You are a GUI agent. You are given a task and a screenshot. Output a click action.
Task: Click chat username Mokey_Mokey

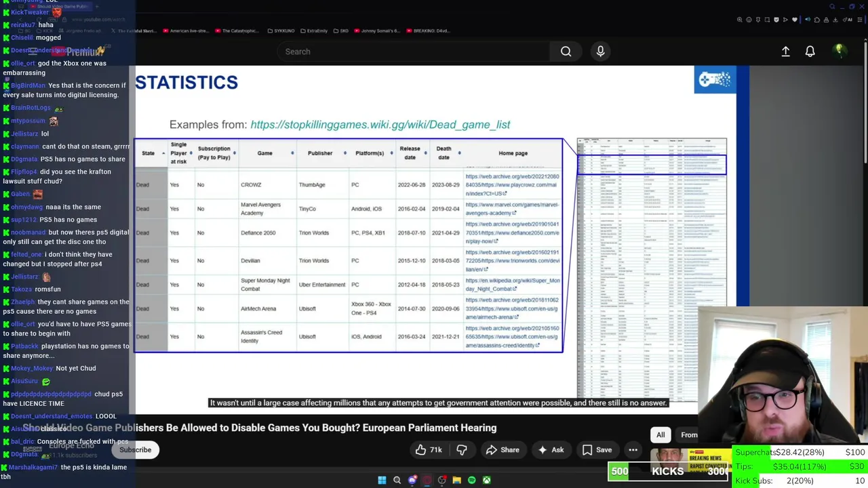[31, 369]
